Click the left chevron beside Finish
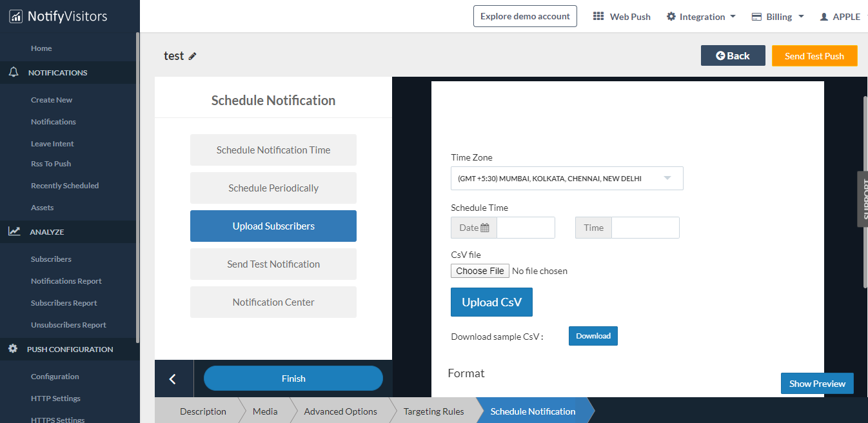The image size is (868, 423). point(173,379)
